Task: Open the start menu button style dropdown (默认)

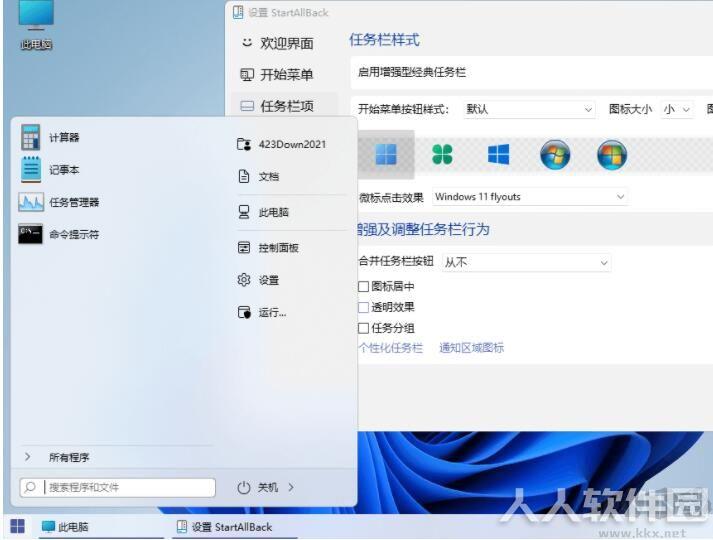Action: tap(529, 109)
